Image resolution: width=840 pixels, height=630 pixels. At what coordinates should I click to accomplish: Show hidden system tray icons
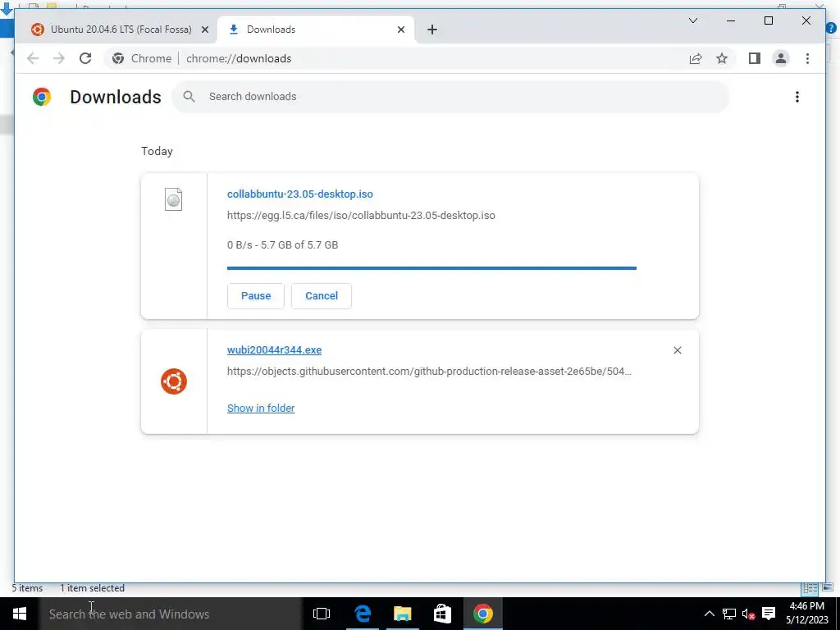[x=710, y=614]
